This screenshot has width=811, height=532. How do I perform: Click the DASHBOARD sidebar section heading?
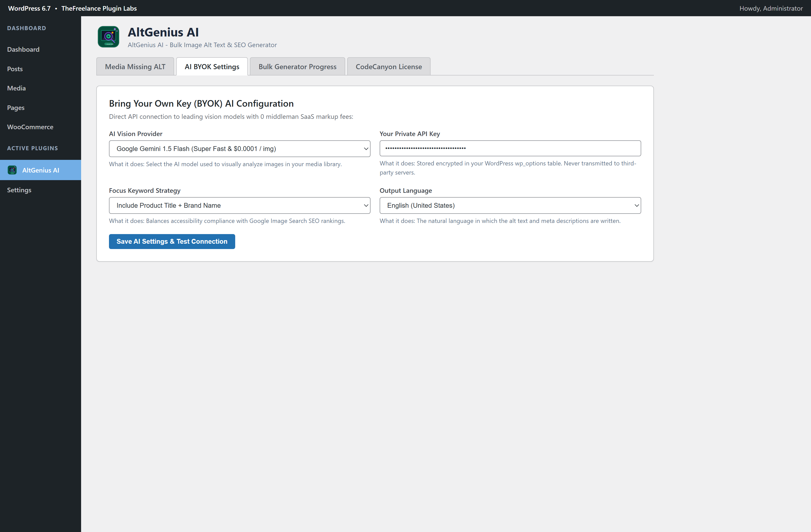(27, 28)
